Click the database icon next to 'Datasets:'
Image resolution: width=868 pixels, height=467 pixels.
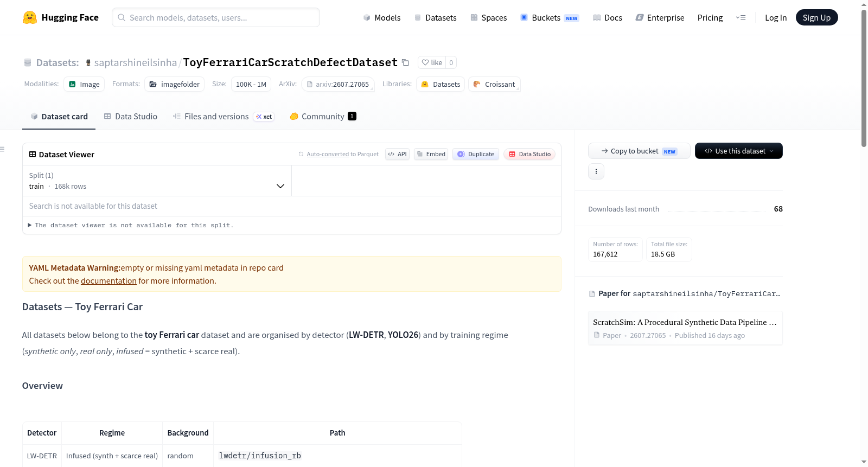[28, 63]
